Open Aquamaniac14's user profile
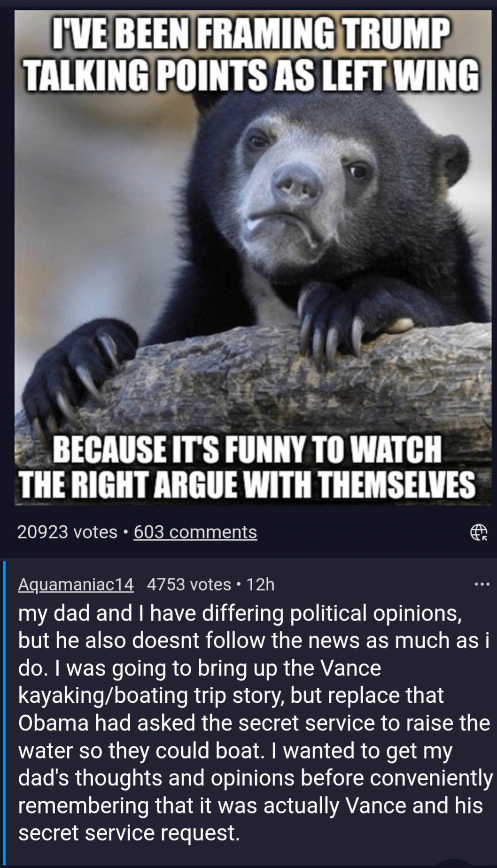Viewport: 497px width, 868px height. point(76,584)
